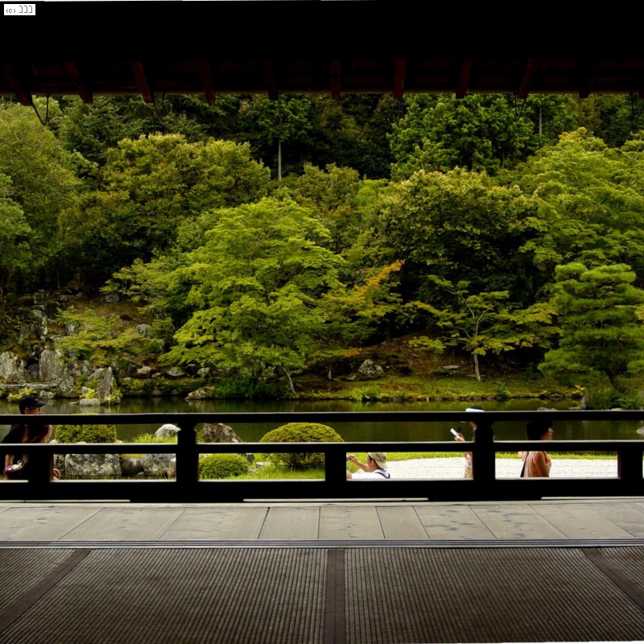Select the dark center strip between the mats
Image resolution: width=644 pixels, height=644 pixels.
tap(336, 596)
